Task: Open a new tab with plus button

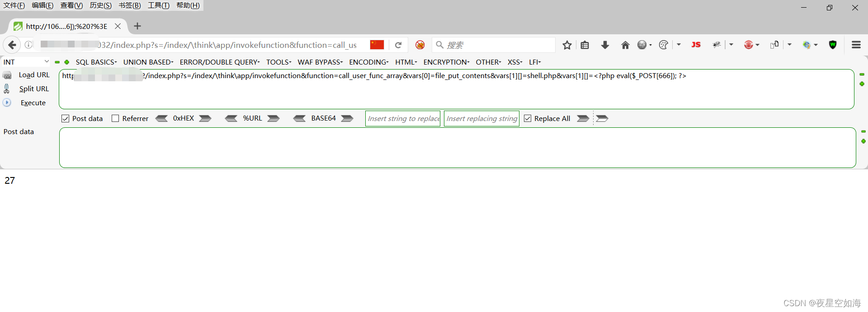Action: click(x=137, y=26)
